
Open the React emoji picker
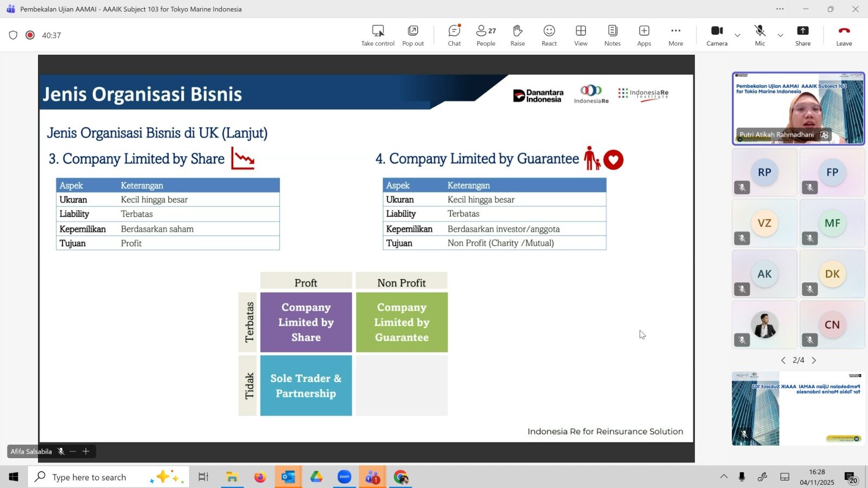coord(549,35)
